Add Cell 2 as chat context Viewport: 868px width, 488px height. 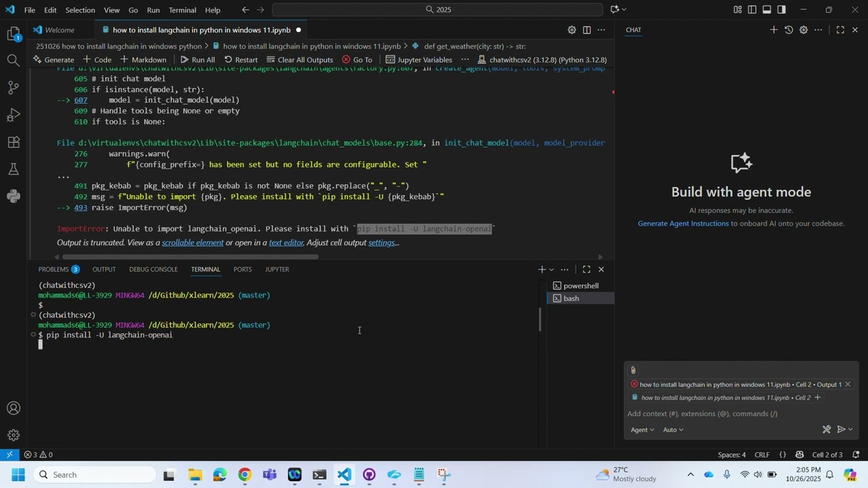[x=817, y=398]
